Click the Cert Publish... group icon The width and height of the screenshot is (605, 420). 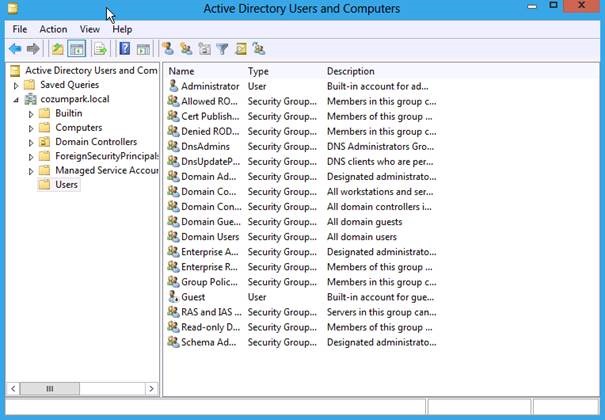[x=173, y=116]
